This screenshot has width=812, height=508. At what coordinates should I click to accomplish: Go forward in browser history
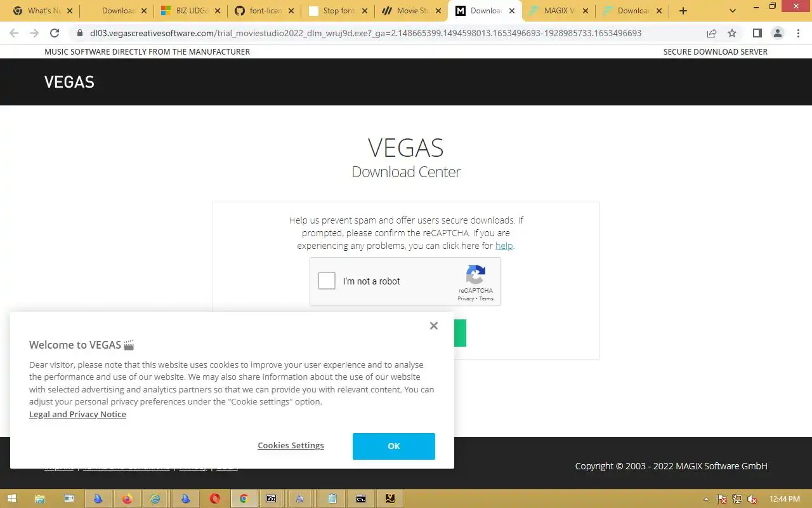34,33
